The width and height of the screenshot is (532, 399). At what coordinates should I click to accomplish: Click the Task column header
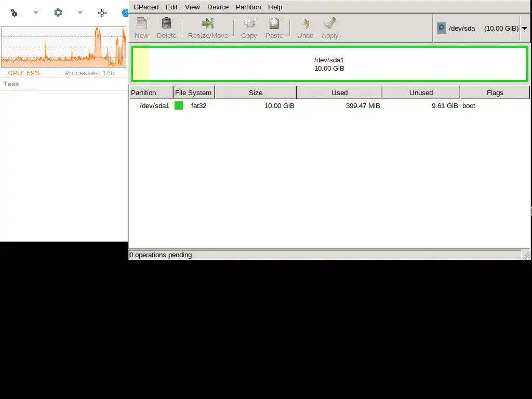pos(11,84)
